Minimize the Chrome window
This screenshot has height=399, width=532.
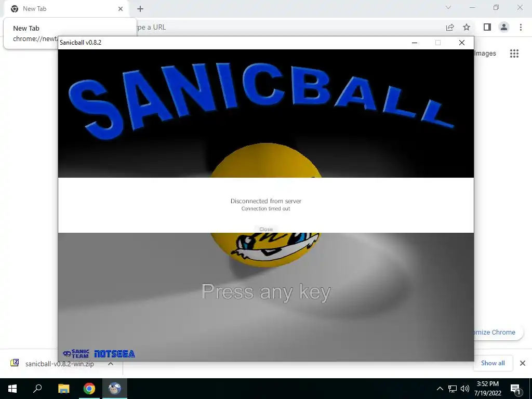(x=472, y=7)
